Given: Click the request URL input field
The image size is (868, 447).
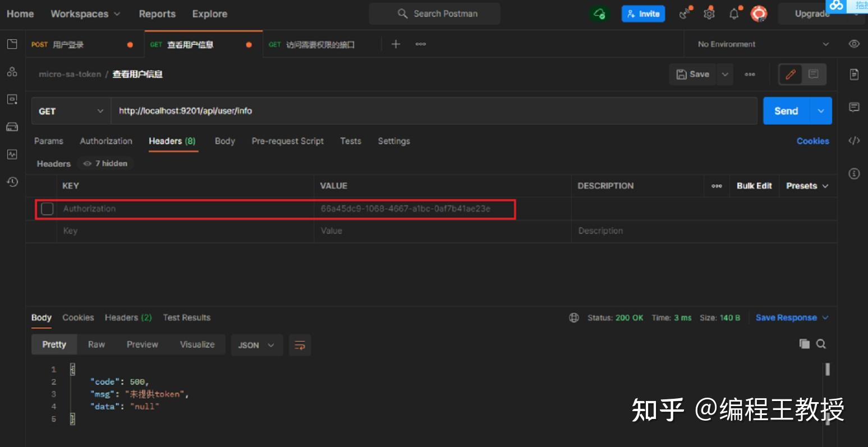Looking at the screenshot, I should coord(434,111).
